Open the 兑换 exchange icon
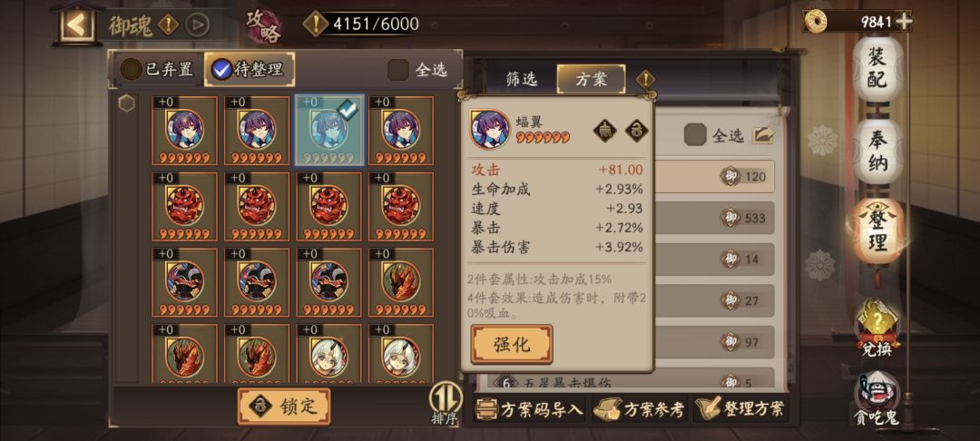The width and height of the screenshot is (980, 441). [877, 329]
